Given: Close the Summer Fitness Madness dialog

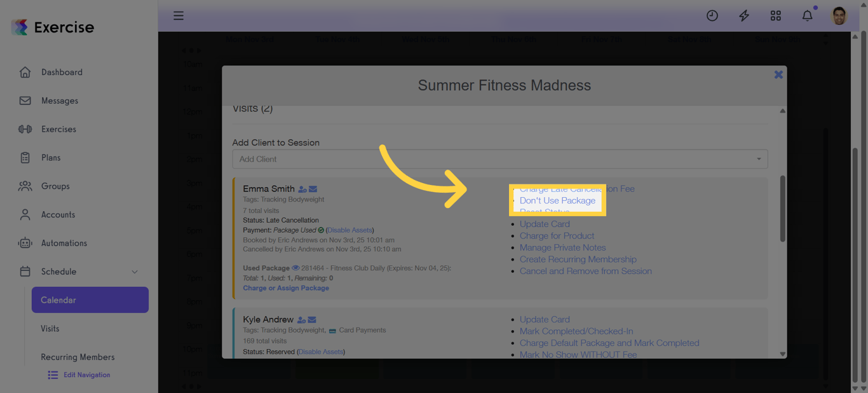Looking at the screenshot, I should [x=778, y=74].
